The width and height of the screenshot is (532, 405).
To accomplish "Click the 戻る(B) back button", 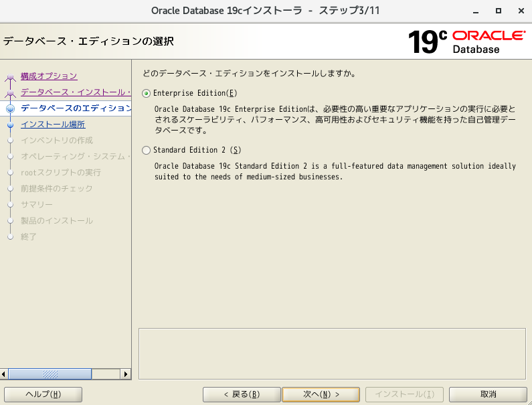I will (x=242, y=394).
